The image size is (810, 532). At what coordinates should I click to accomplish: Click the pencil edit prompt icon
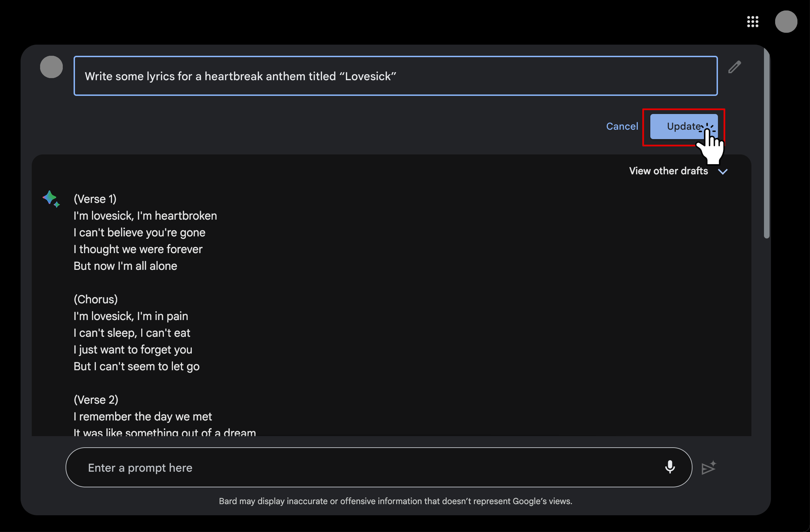point(734,67)
